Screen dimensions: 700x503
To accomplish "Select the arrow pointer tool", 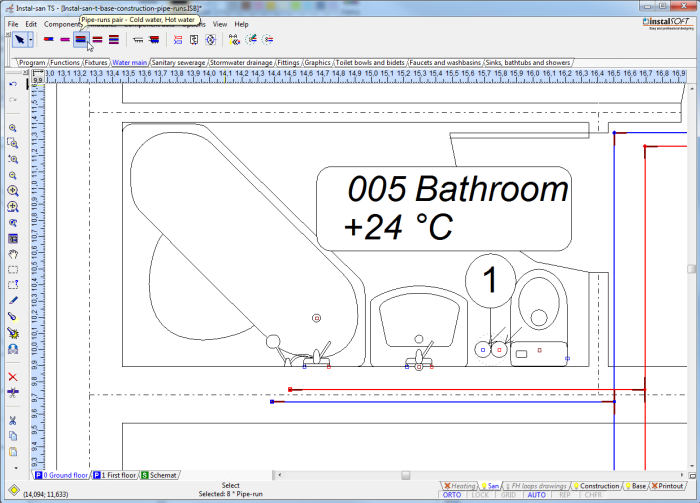I will coord(19,40).
